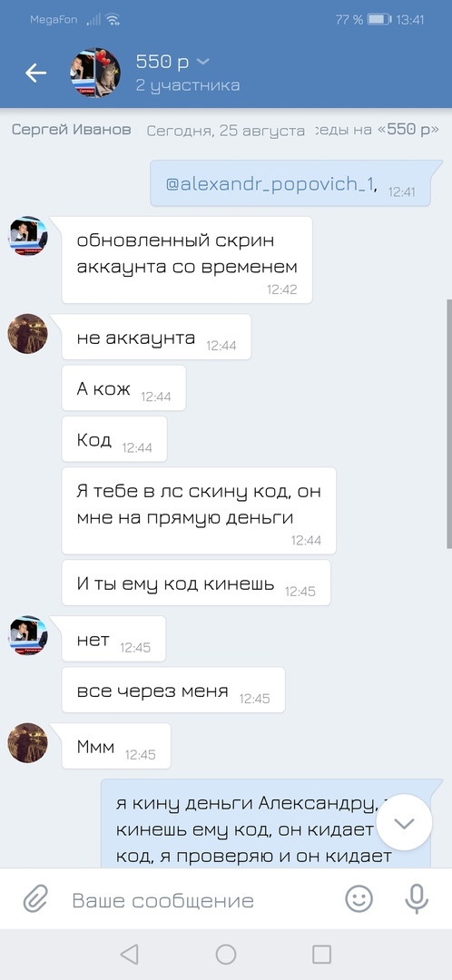Open sender avatar beside "нет" message
The height and width of the screenshot is (980, 452).
tap(27, 635)
